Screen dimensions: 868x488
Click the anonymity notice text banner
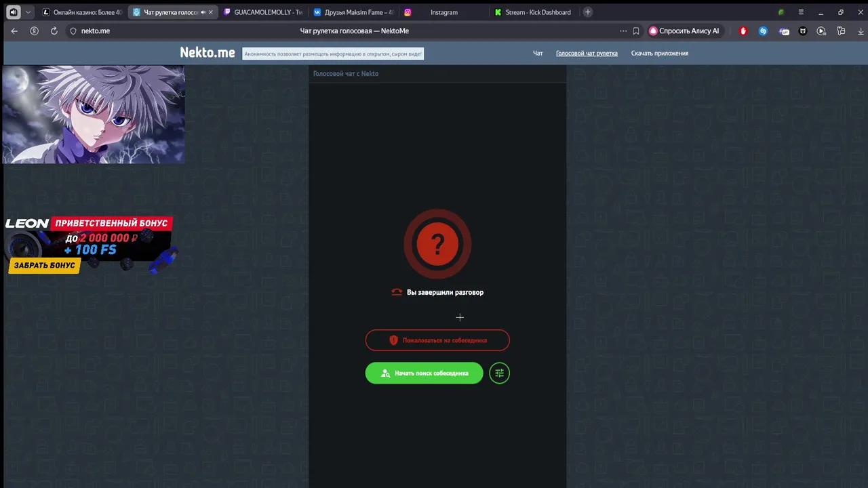point(333,54)
